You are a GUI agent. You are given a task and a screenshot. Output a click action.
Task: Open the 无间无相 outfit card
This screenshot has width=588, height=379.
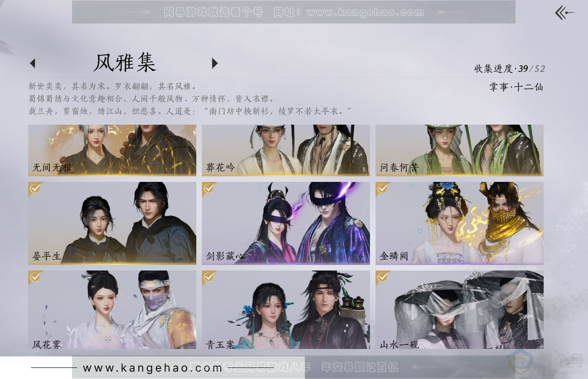pos(112,150)
